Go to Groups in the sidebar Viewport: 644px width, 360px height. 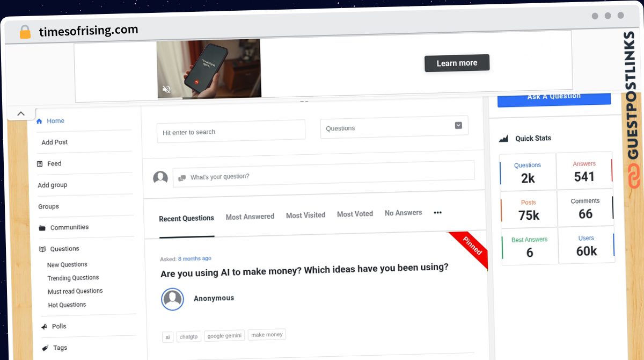[48, 207]
